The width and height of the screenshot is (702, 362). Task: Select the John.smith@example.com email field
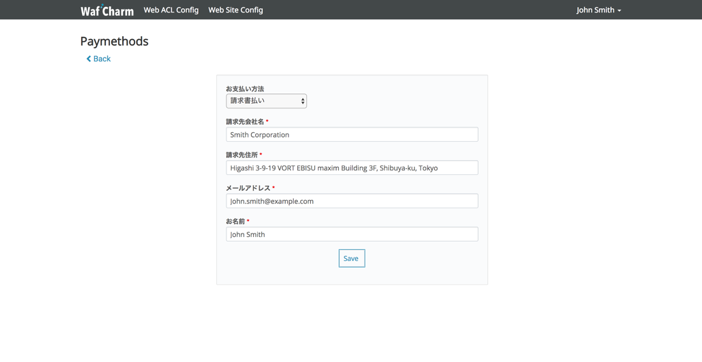[x=352, y=201]
